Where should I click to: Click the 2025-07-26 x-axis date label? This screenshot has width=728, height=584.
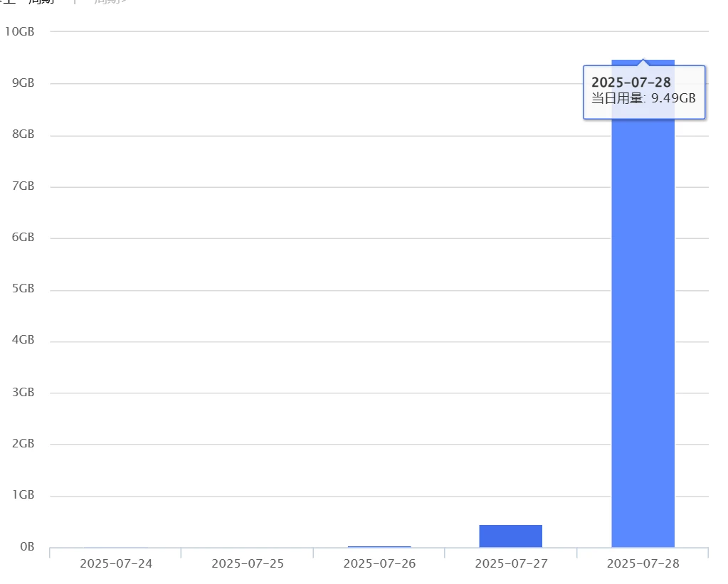379,564
